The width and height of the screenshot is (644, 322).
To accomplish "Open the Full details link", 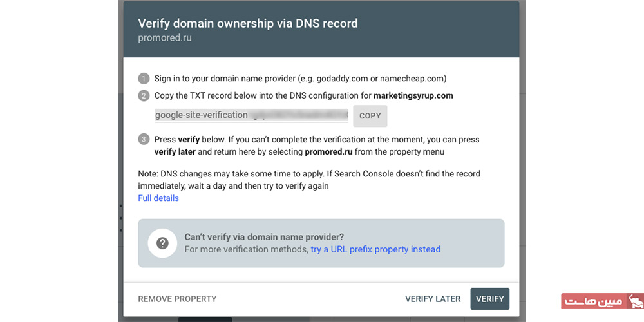I will 158,198.
